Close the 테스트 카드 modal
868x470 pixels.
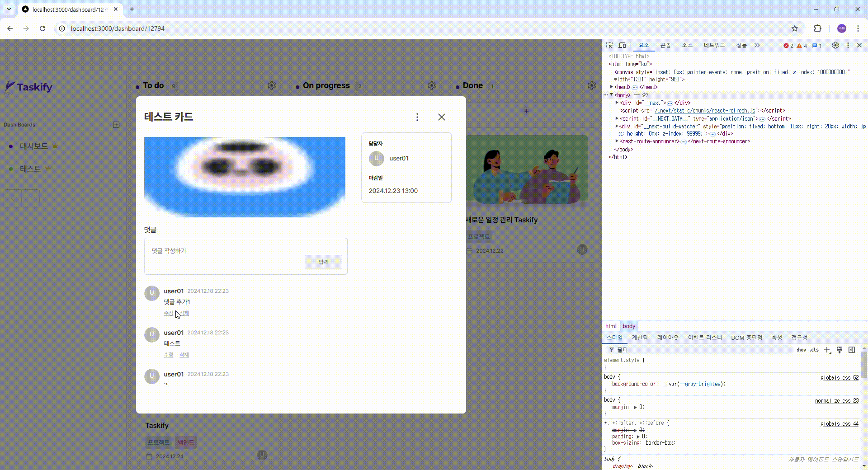(442, 117)
